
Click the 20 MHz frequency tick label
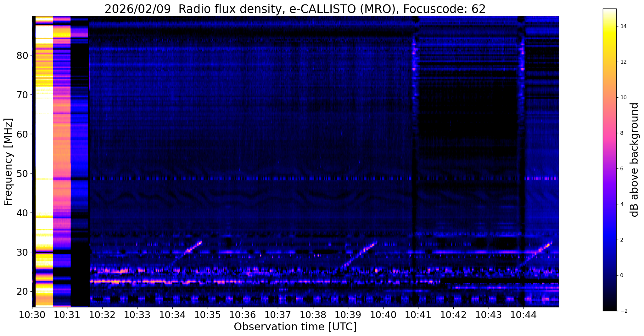[x=22, y=292]
